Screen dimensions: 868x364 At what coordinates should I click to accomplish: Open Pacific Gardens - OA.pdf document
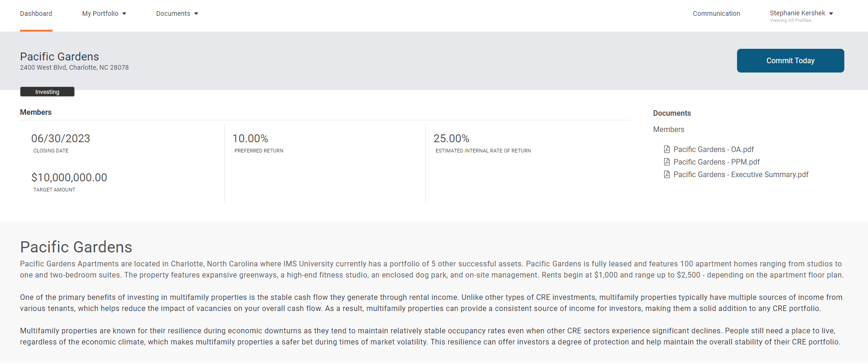(x=713, y=149)
